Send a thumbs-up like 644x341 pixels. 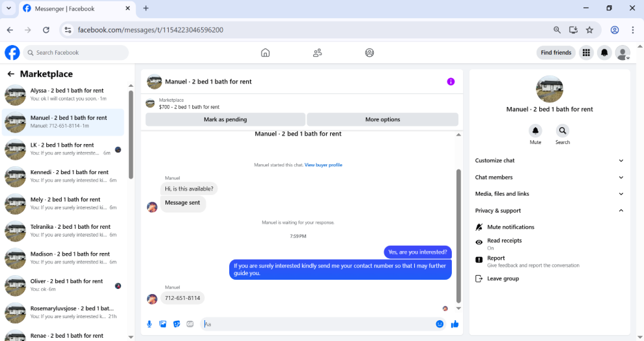[x=455, y=324]
